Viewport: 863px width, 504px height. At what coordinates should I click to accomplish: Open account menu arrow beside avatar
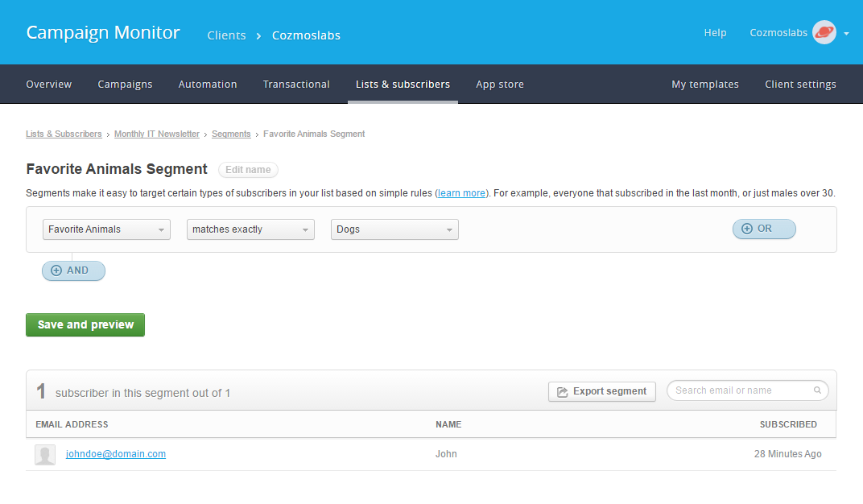pyautogui.click(x=846, y=34)
